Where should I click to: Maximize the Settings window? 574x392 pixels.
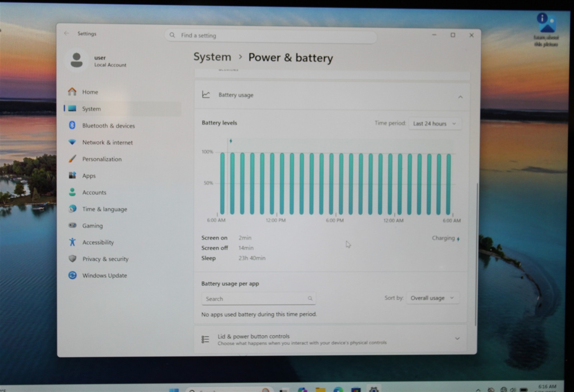453,35
